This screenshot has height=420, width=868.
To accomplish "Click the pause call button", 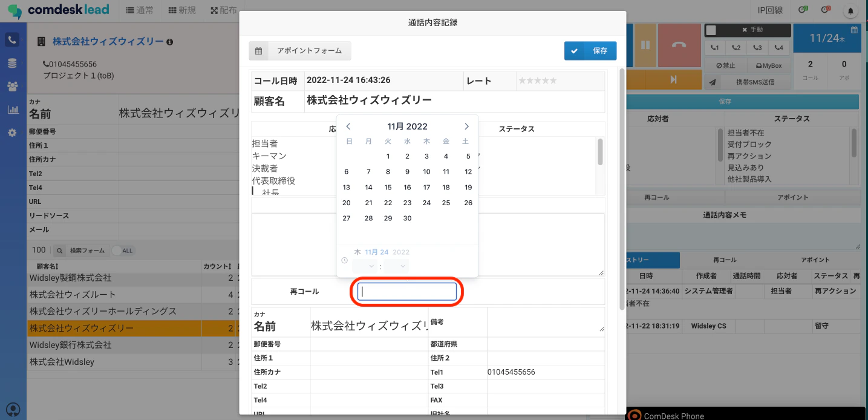I will (645, 45).
